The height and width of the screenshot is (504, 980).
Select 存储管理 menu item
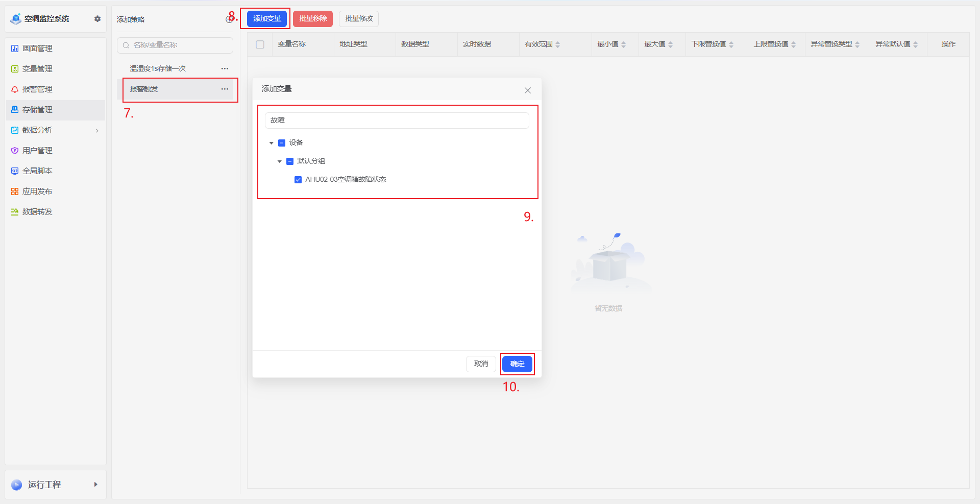(x=37, y=110)
